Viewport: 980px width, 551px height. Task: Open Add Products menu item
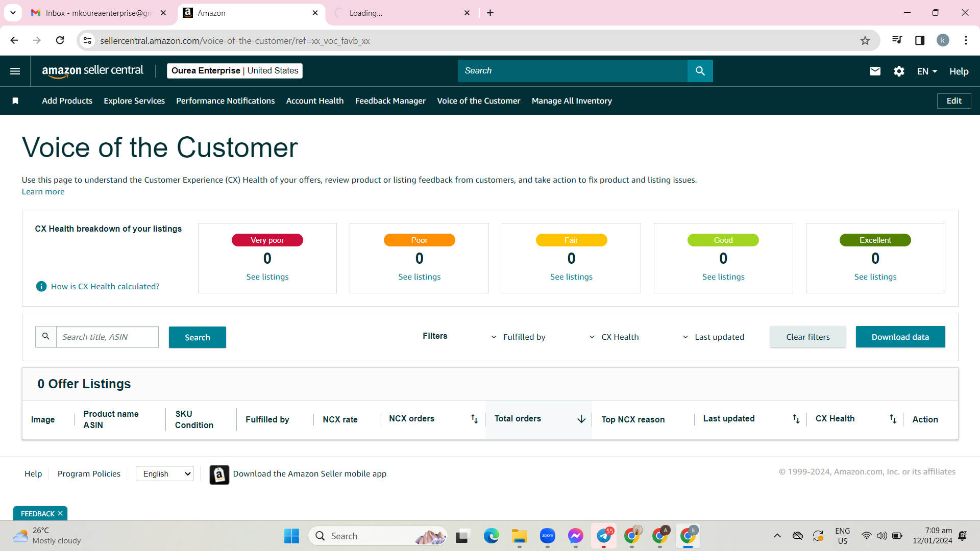tap(67, 101)
